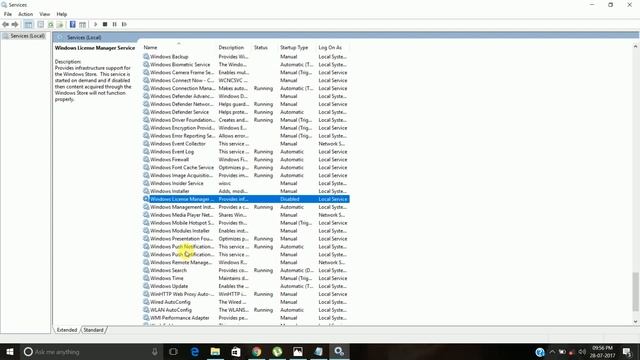Viewport: 640px width, 360px height.
Task: Open Properties via the toolbar icon
Action: click(x=40, y=24)
